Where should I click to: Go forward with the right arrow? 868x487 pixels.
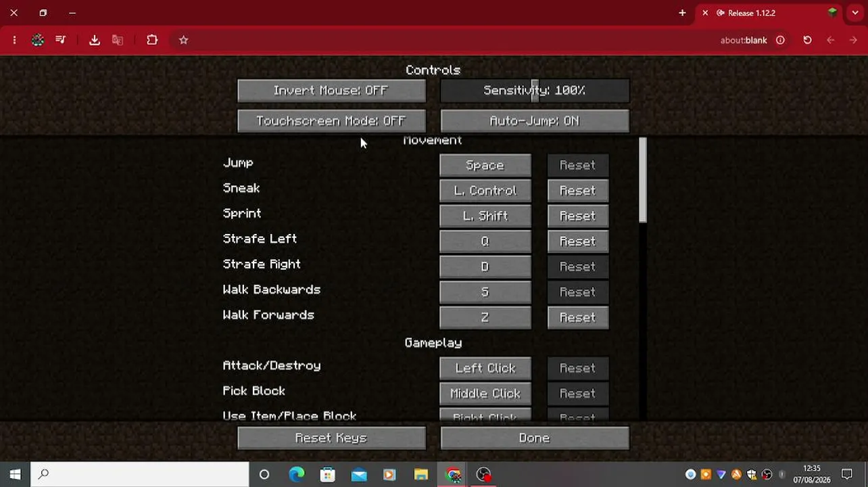pyautogui.click(x=853, y=41)
